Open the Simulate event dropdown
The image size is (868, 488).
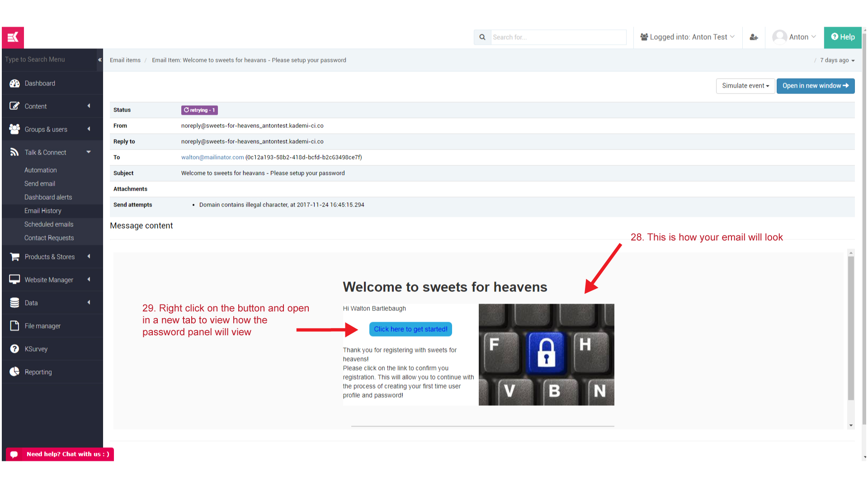pyautogui.click(x=745, y=86)
